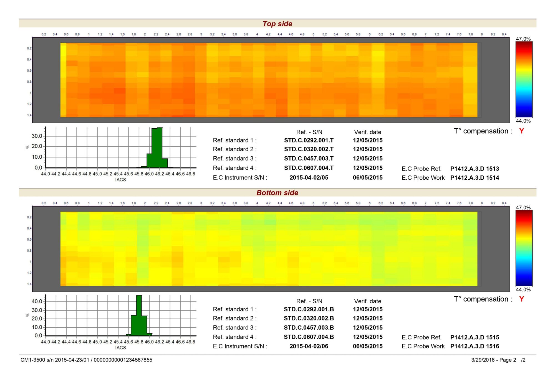The width and height of the screenshot is (555, 392).
Task: Click E.C Instrument S/N value 2015-04-02/05
Action: pyautogui.click(x=309, y=177)
